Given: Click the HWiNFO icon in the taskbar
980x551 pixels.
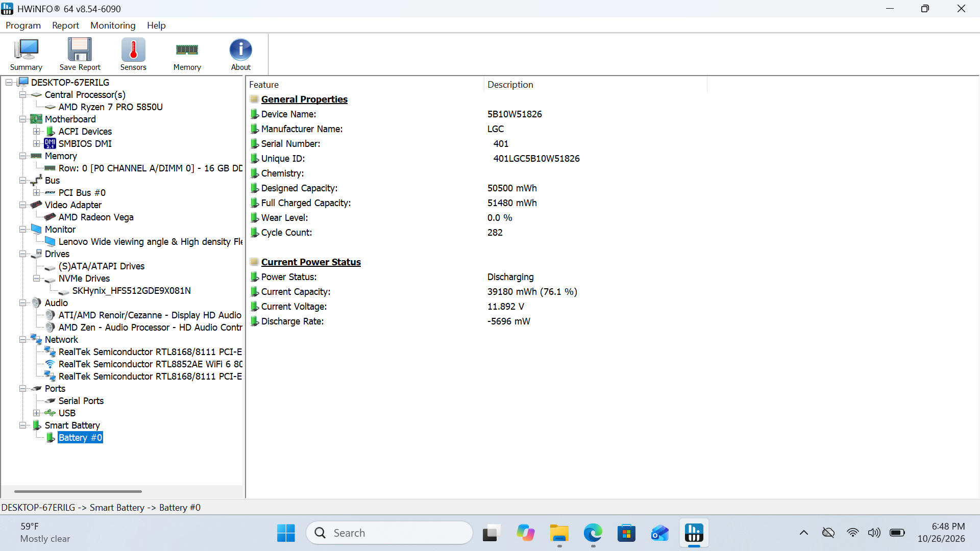Looking at the screenshot, I should click(694, 533).
